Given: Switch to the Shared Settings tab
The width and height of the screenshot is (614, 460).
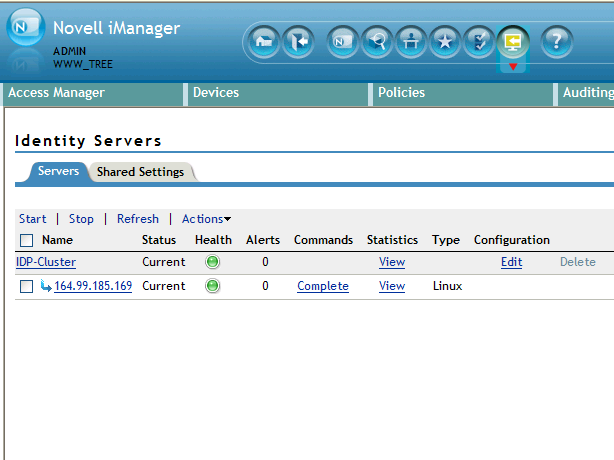Looking at the screenshot, I should pyautogui.click(x=140, y=172).
